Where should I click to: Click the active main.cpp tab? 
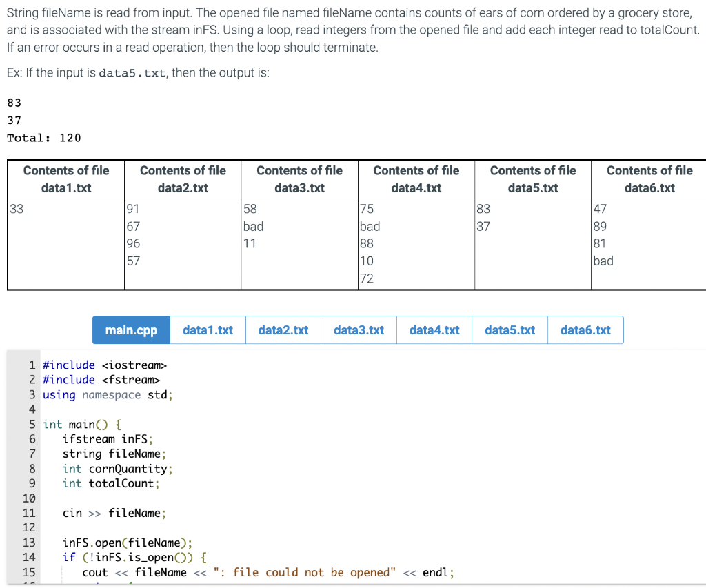point(131,330)
